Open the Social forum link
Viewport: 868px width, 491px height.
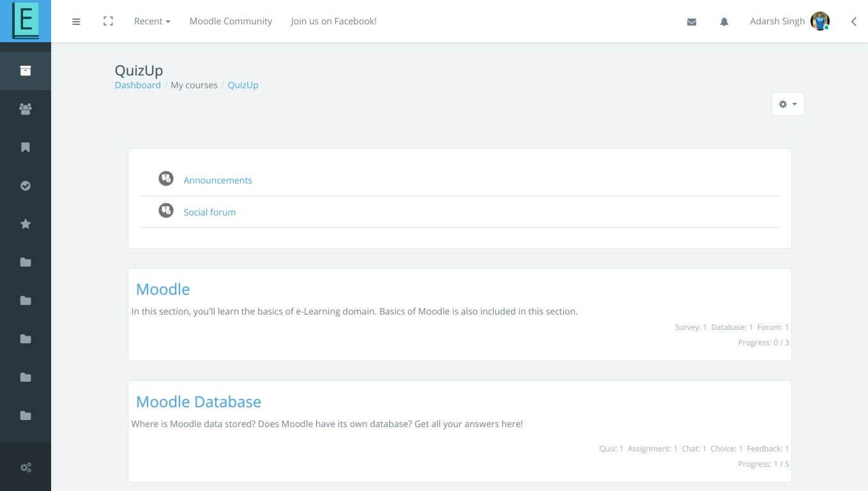(209, 212)
